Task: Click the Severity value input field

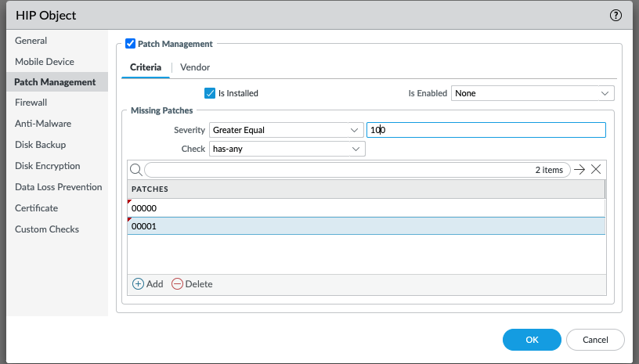Action: 486,130
